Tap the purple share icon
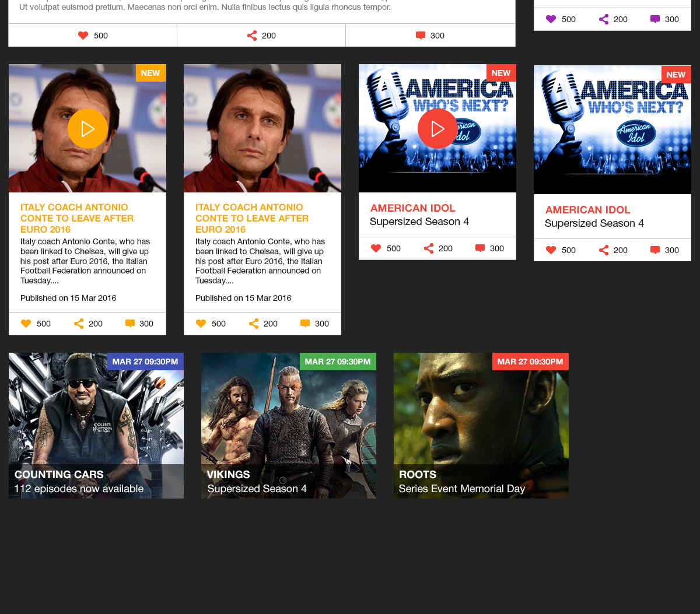 coord(604,19)
